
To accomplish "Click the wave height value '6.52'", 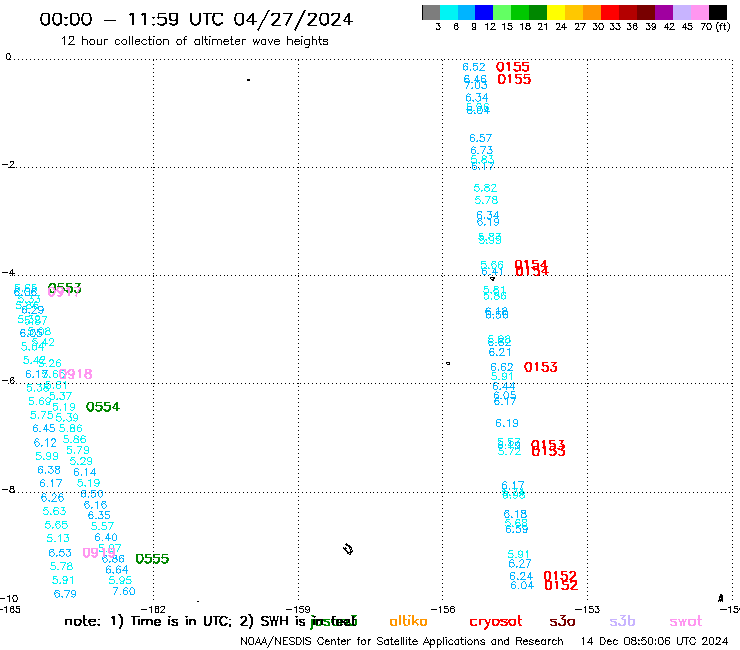I will click(474, 67).
